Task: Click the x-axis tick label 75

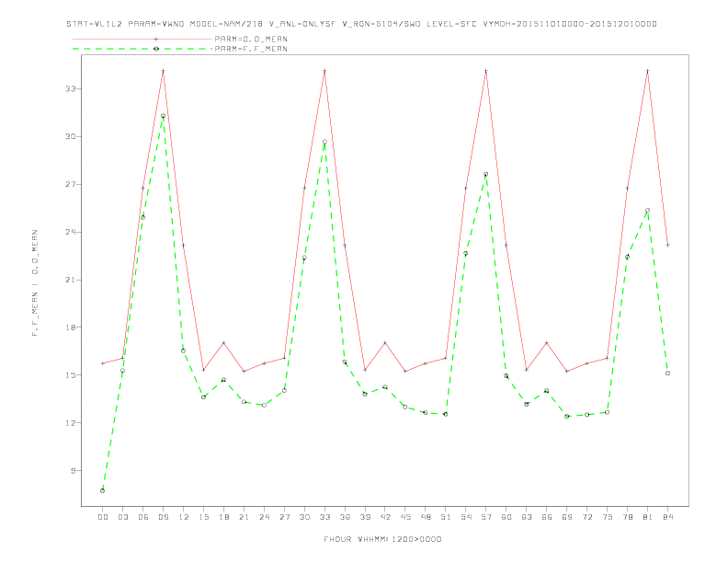Action: tap(608, 517)
